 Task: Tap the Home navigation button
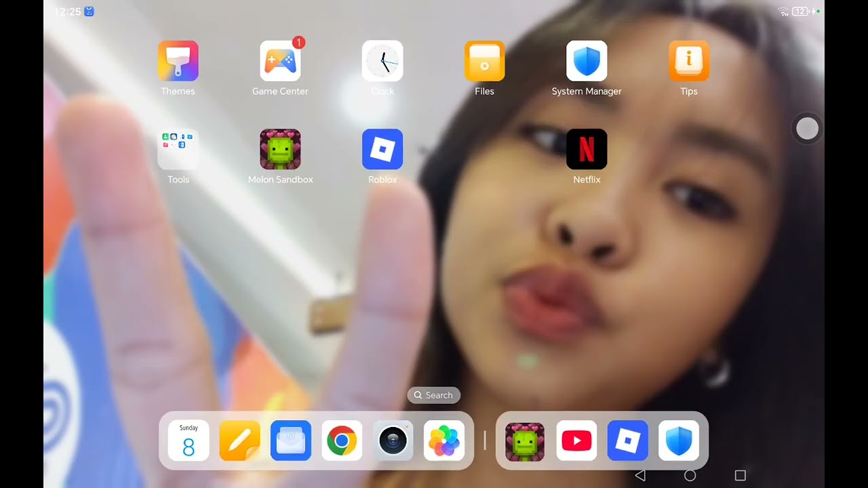point(690,476)
